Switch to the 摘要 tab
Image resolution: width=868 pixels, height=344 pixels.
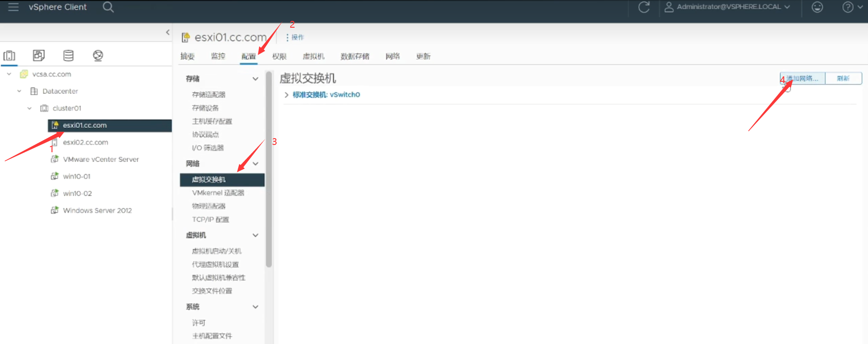[187, 56]
